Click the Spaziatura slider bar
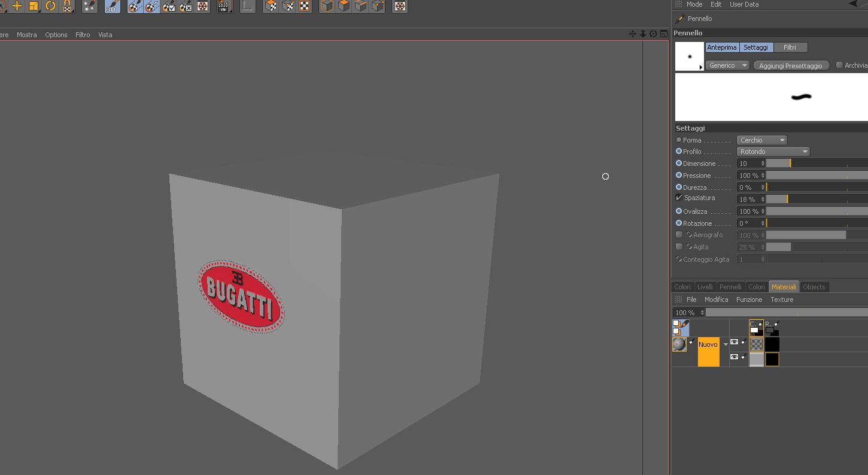868x475 pixels. click(817, 199)
